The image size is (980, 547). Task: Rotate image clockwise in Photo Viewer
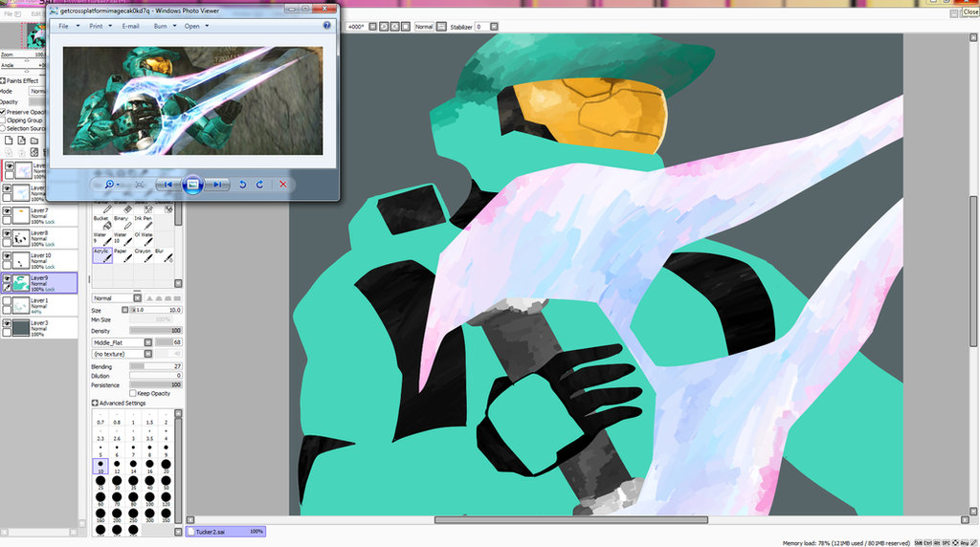click(x=259, y=185)
